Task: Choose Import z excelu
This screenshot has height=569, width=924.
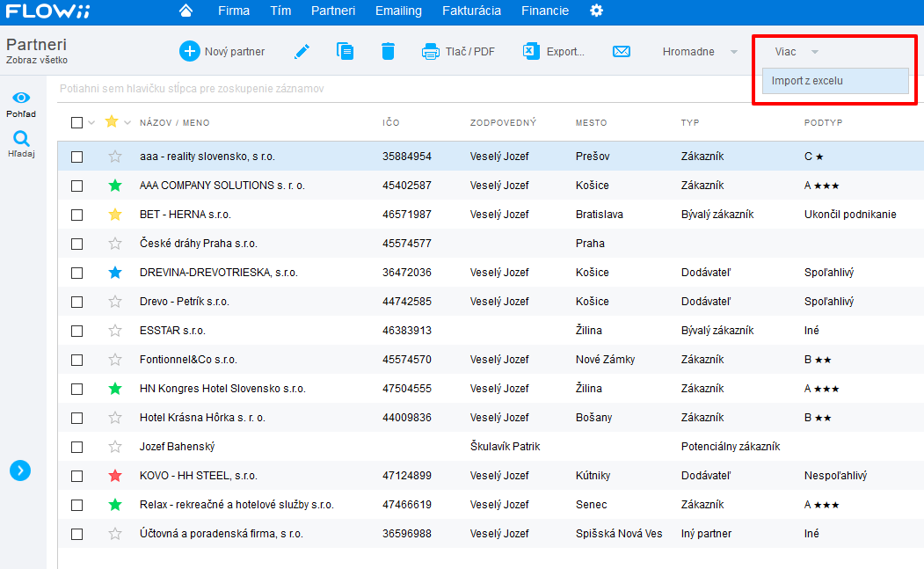Action: (x=835, y=81)
